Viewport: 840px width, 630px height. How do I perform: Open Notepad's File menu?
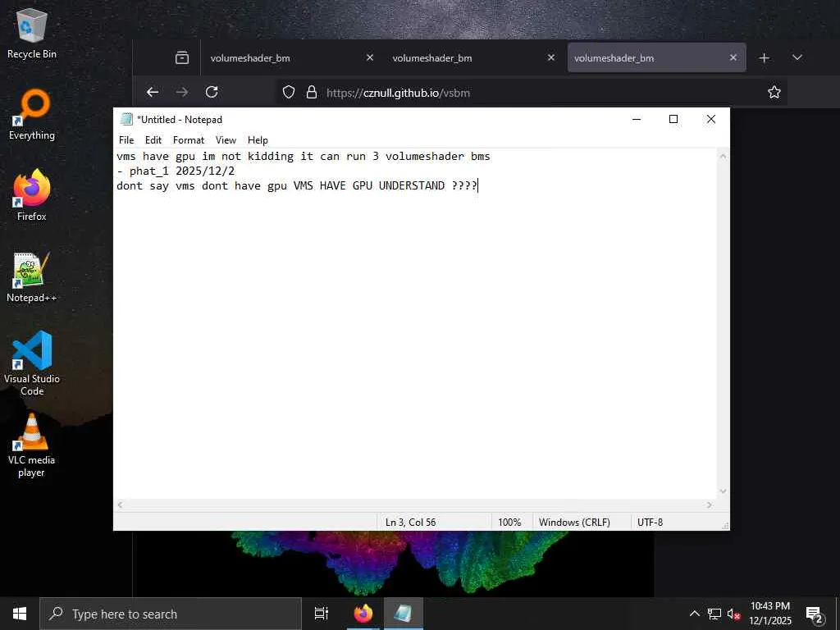126,139
